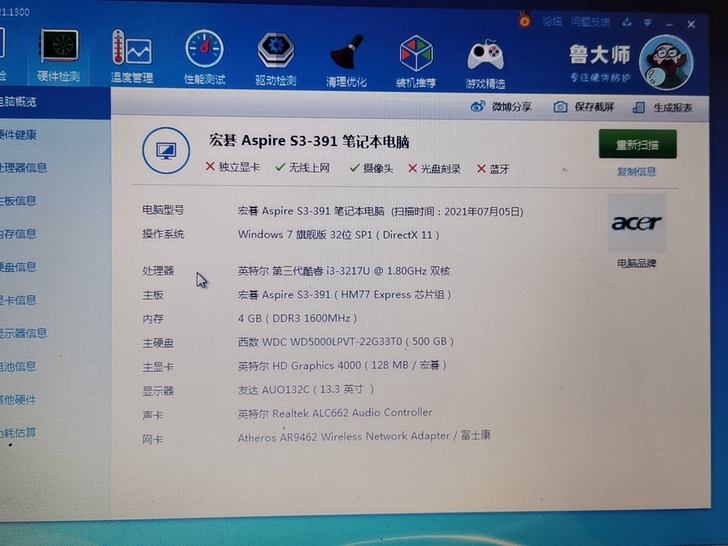This screenshot has width=728, height=546.
Task: Click the medal icon in title bar
Action: point(525,20)
